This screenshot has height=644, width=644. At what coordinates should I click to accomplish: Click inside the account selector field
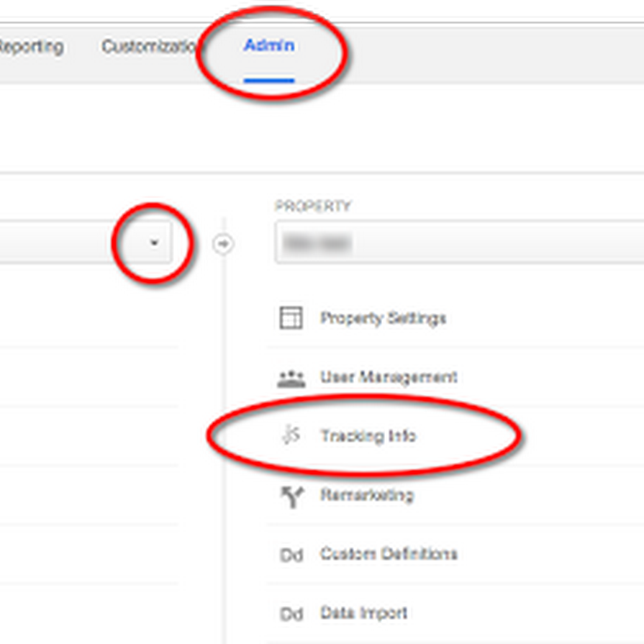point(65,243)
